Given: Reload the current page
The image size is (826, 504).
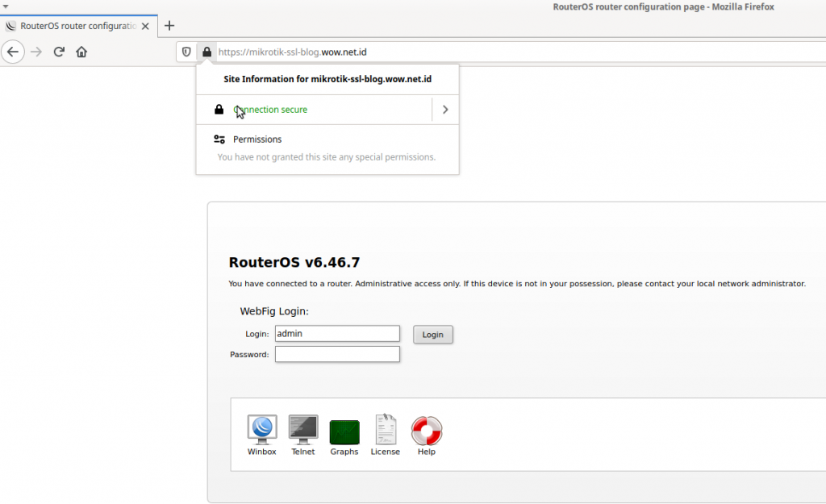Looking at the screenshot, I should tap(59, 52).
